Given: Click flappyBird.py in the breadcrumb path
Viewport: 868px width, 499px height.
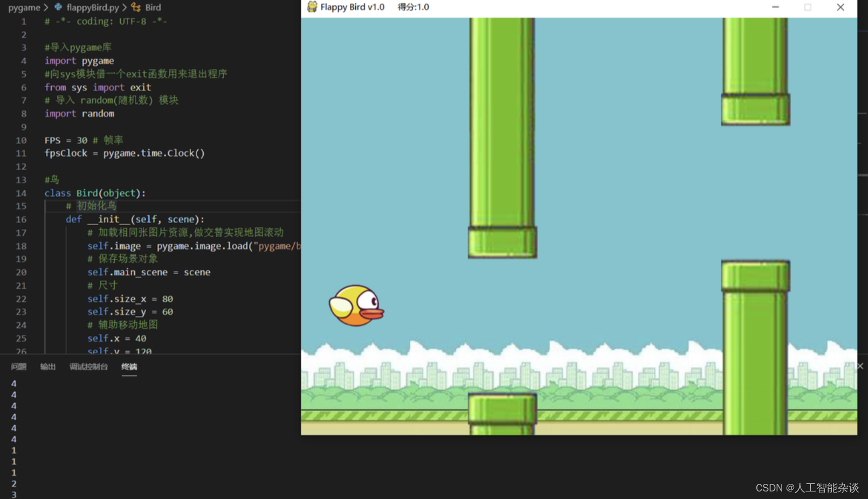Looking at the screenshot, I should point(92,7).
